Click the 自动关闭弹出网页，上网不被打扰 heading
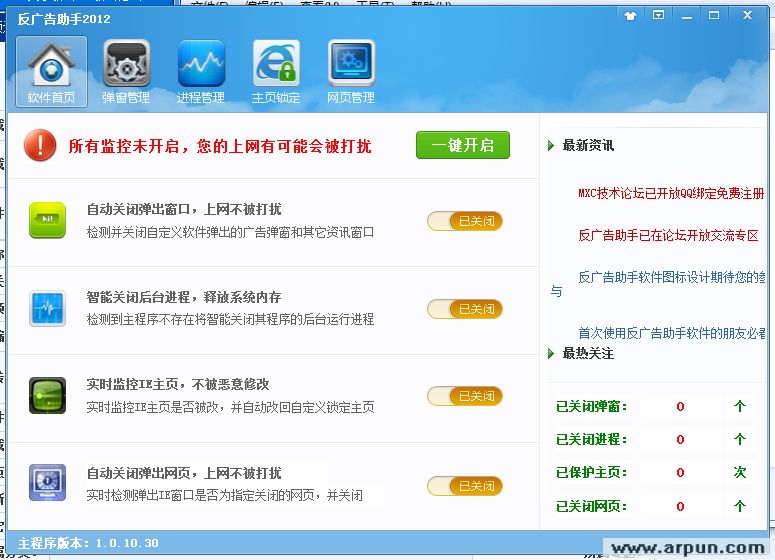The width and height of the screenshot is (775, 560). pyautogui.click(x=184, y=473)
